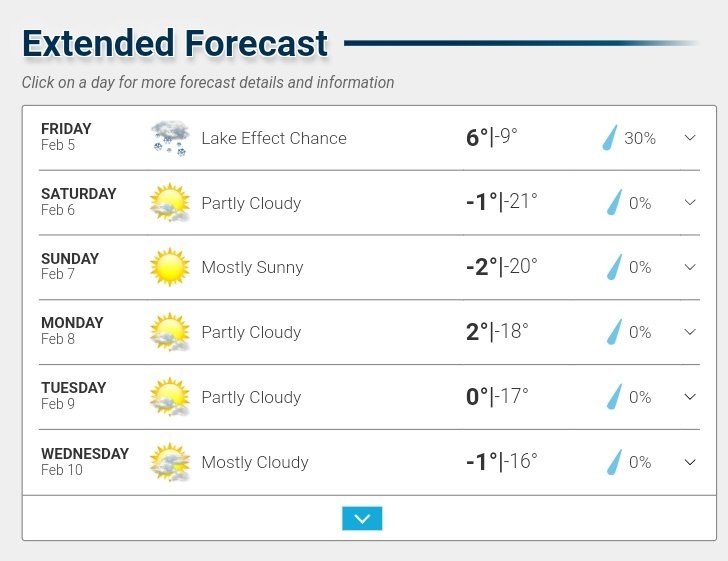The height and width of the screenshot is (561, 728).
Task: Expand Monday Feb 8 forecast chevron
Action: pyautogui.click(x=690, y=332)
